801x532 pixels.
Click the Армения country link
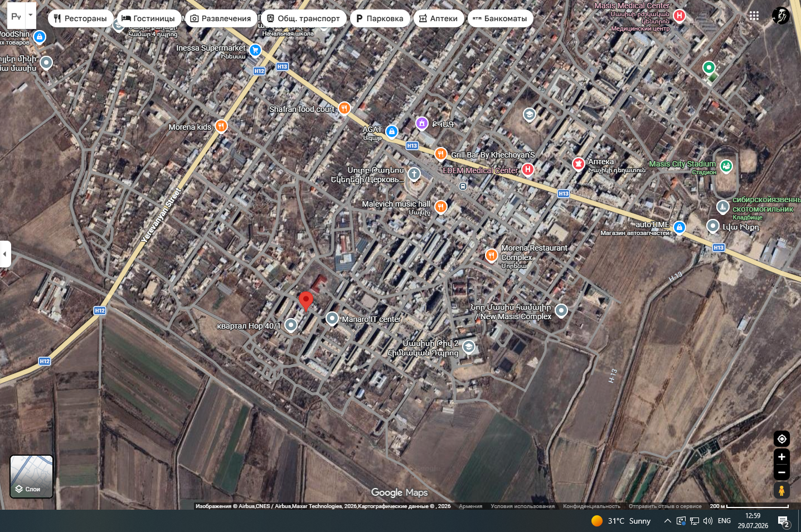pos(470,506)
